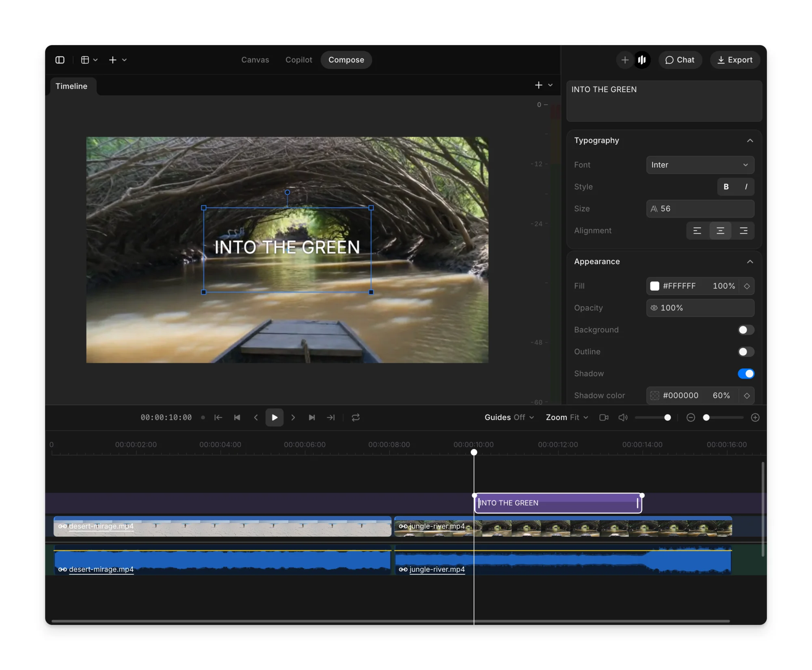Edit the INTO THE GREEN text field
The height and width of the screenshot is (670, 812).
point(664,101)
